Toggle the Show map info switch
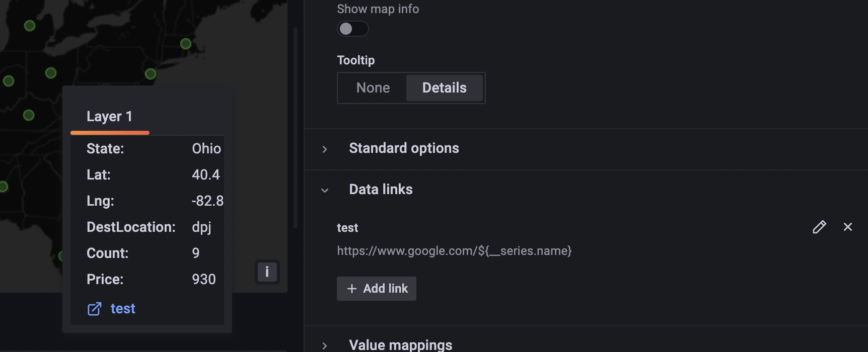This screenshot has width=868, height=352. (x=352, y=29)
